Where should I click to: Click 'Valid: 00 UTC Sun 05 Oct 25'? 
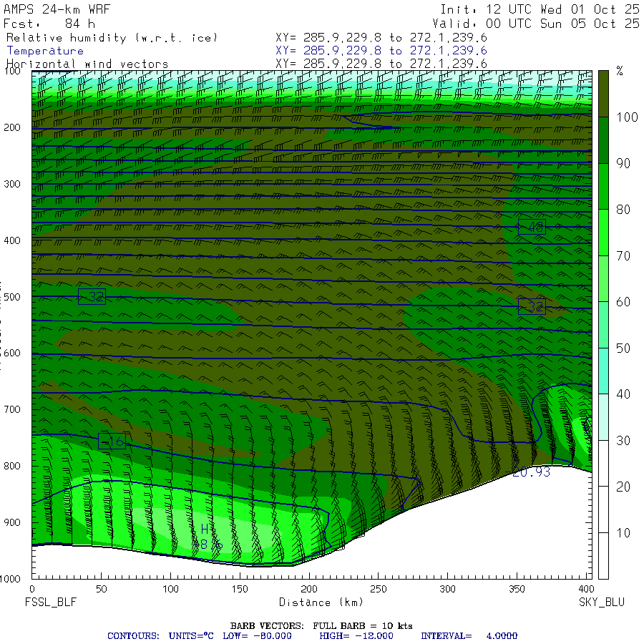535,24
